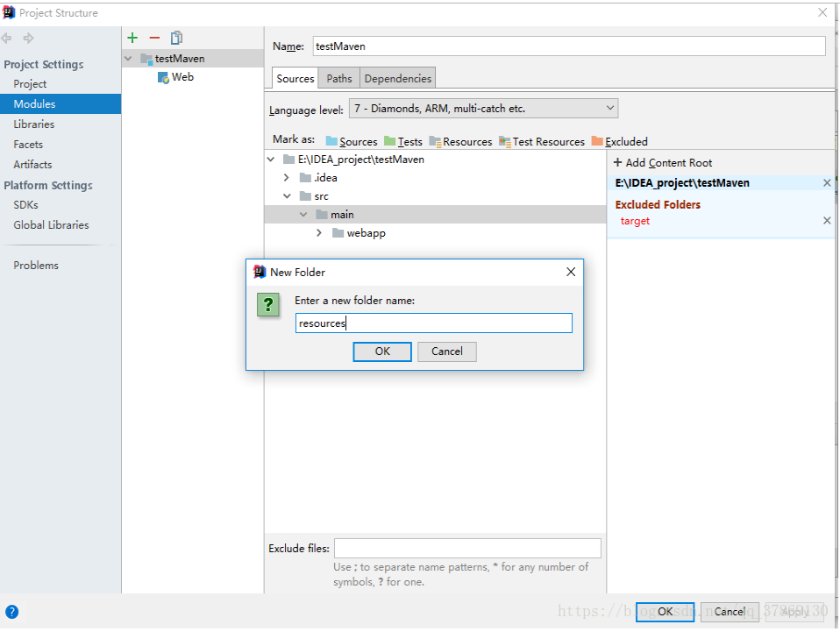Open Artifacts settings section
The image size is (840, 639).
tap(32, 165)
